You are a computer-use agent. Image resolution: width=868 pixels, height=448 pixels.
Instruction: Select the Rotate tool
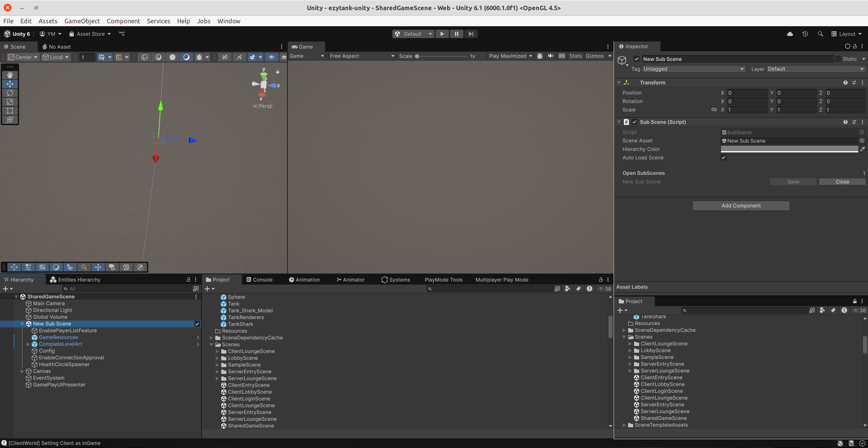10,93
